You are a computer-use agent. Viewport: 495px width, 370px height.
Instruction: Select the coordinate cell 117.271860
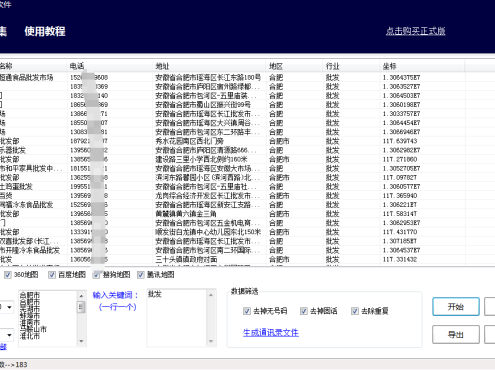coord(400,159)
